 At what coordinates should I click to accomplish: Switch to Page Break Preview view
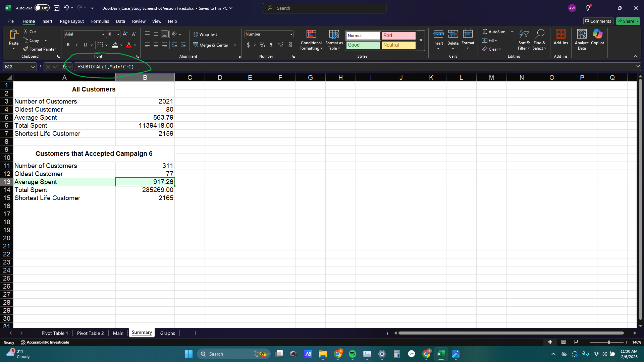click(577, 342)
